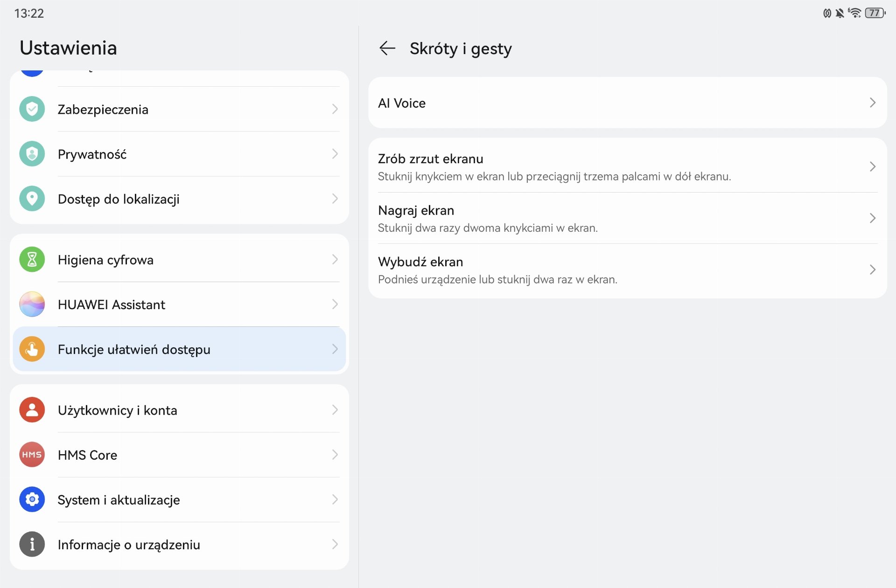Screen dimensions: 896x588
Task: Expand the AI Voice chevron
Action: (x=872, y=103)
